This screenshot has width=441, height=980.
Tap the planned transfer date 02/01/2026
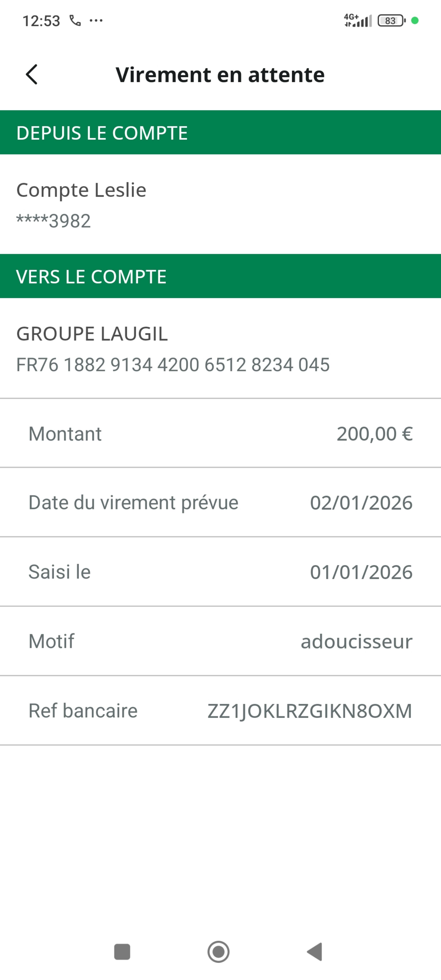point(361,503)
